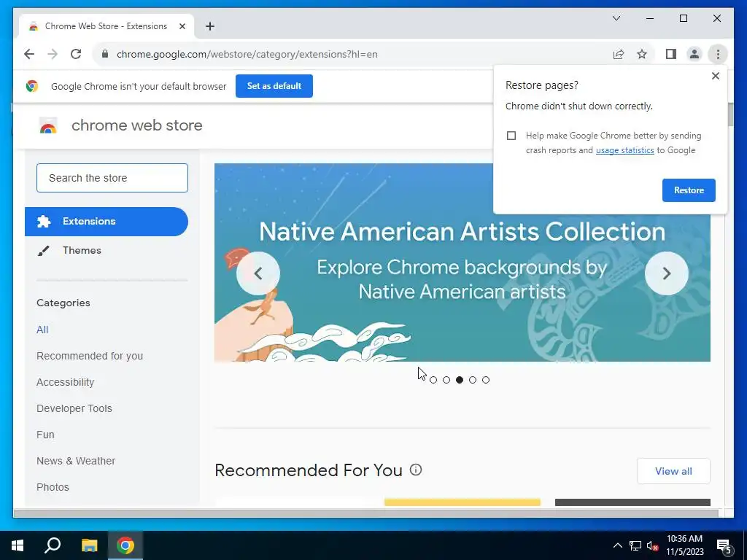
Task: Open taskbar search magnifier
Action: 53,545
